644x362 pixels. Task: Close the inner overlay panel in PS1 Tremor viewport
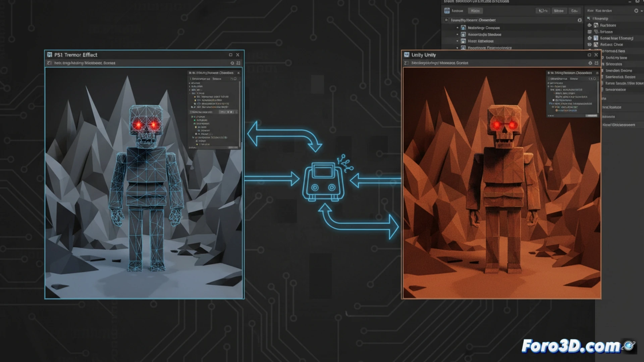click(238, 73)
